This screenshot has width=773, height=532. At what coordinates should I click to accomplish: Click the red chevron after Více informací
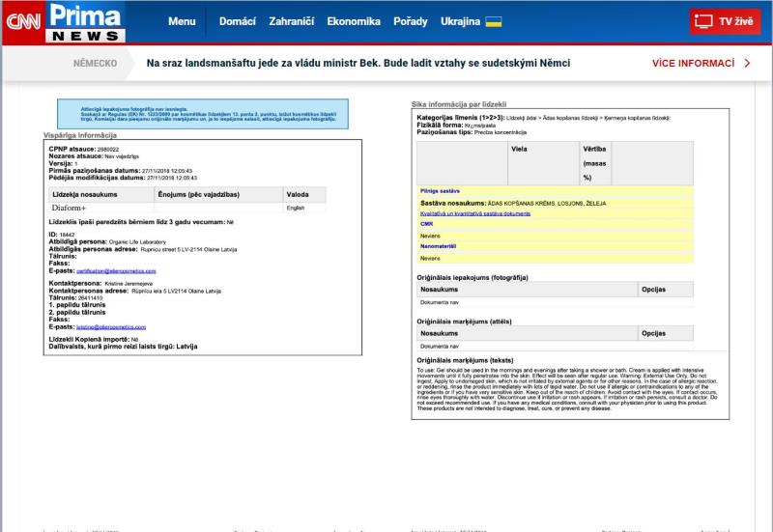coord(747,63)
